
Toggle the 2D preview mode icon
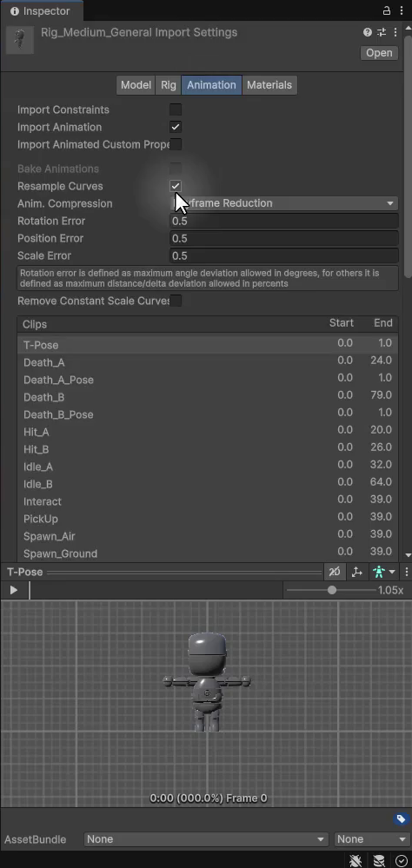pos(335,572)
